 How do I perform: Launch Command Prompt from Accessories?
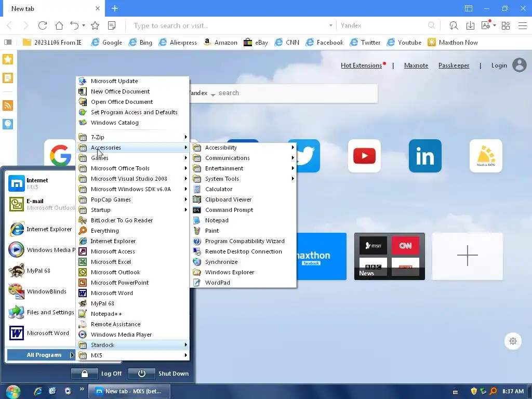243,210
